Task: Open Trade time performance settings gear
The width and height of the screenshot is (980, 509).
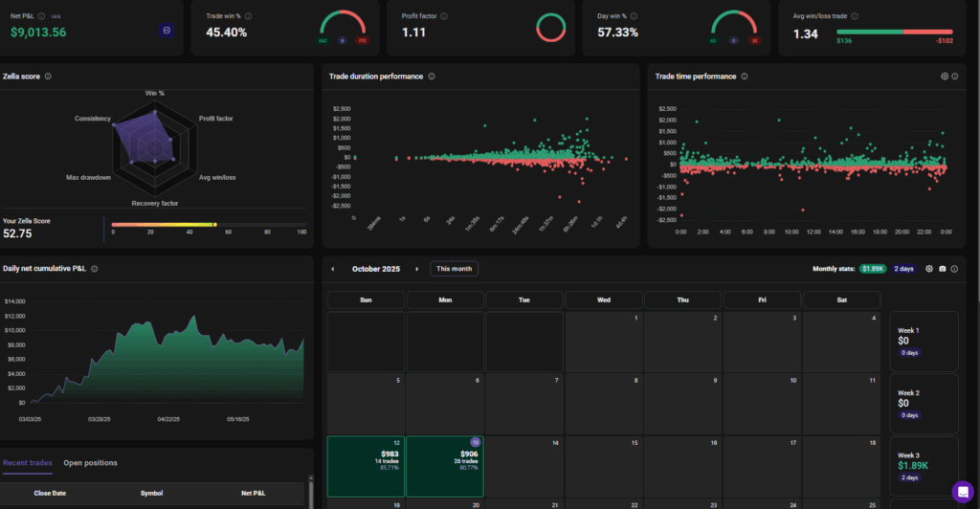Action: (x=945, y=77)
